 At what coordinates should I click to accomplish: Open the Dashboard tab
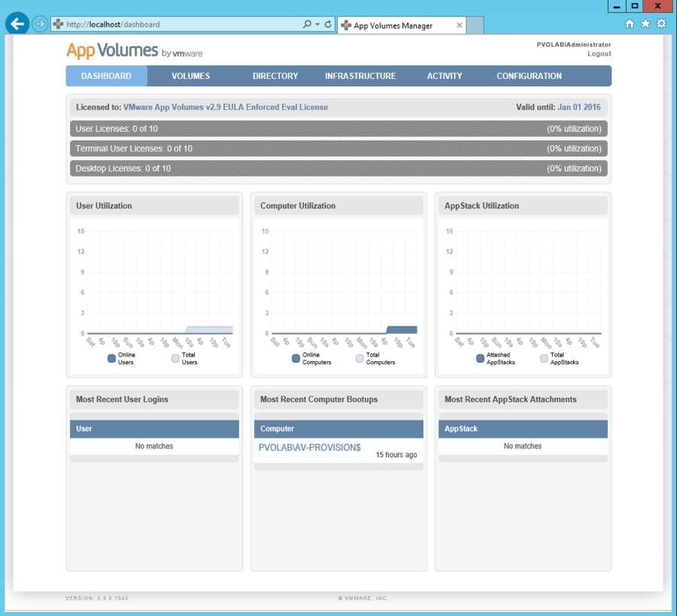[106, 76]
